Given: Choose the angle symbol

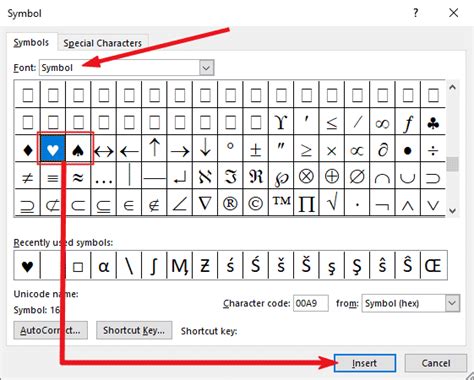Looking at the screenshot, I should [180, 203].
